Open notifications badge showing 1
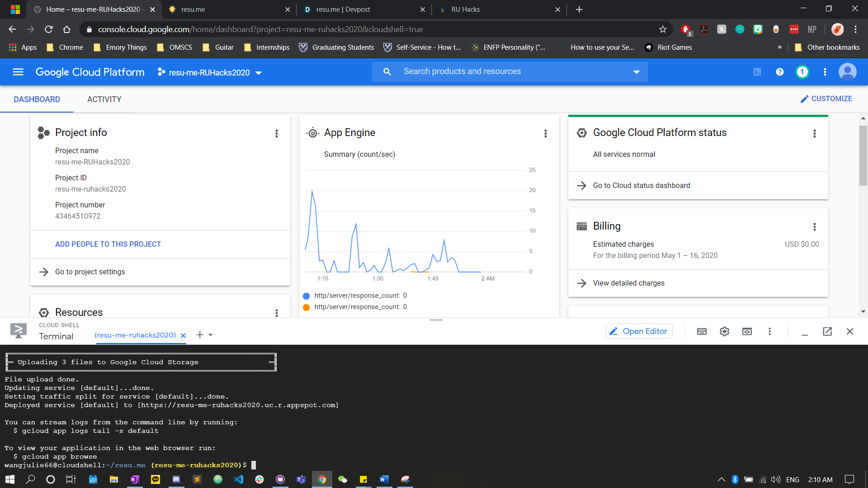This screenshot has height=488, width=868. 802,72
